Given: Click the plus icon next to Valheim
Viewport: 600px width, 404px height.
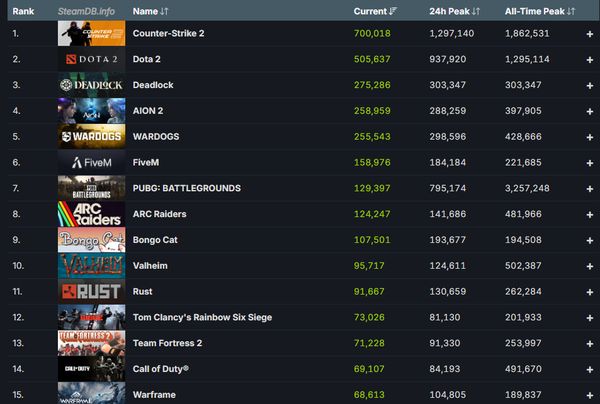Looking at the screenshot, I should (590, 266).
